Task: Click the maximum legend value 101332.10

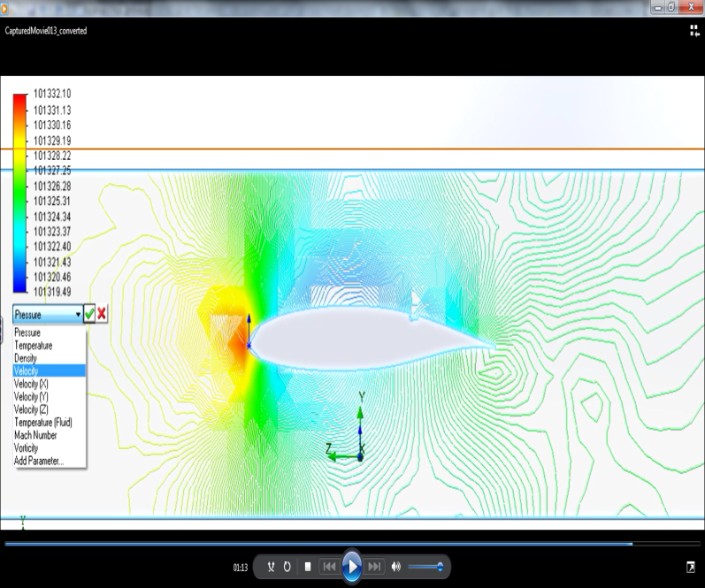Action: (52, 94)
